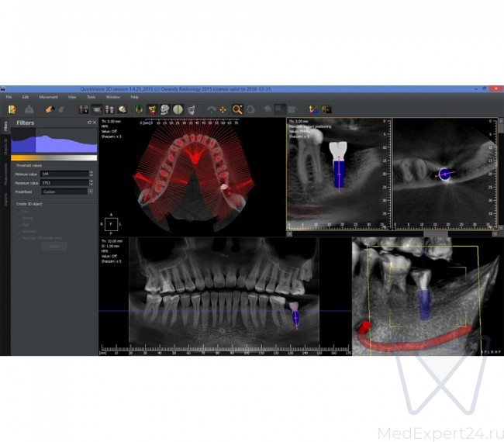This screenshot has width=504, height=442.
Task: Click the 3D axes orientation icon
Action: tap(312, 109)
